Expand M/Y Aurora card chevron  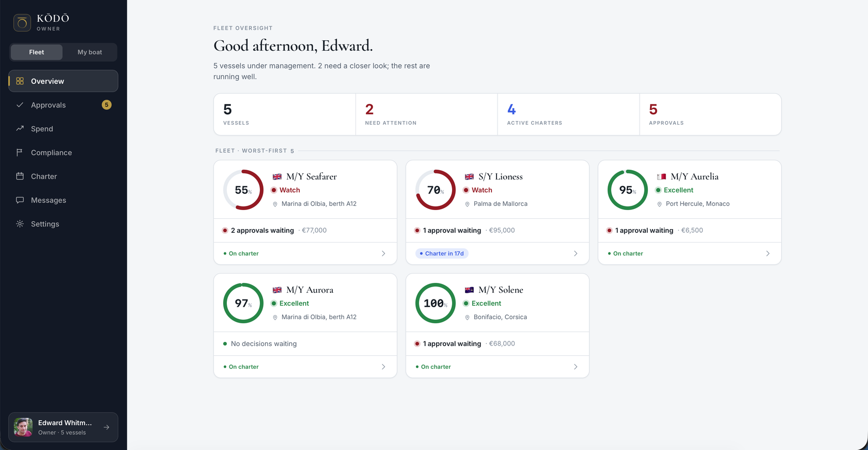pyautogui.click(x=383, y=367)
